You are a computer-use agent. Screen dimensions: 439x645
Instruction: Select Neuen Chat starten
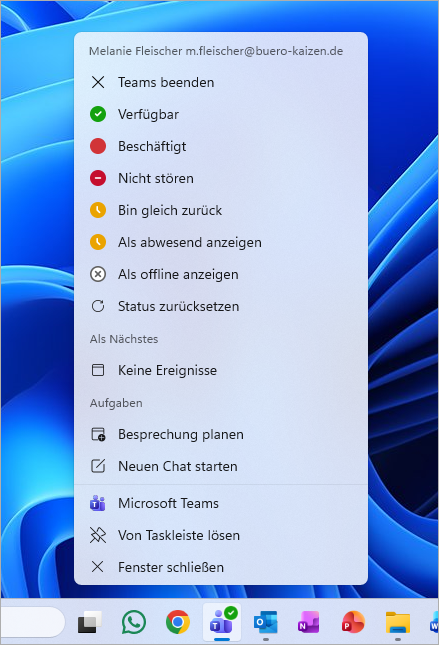[221, 466]
